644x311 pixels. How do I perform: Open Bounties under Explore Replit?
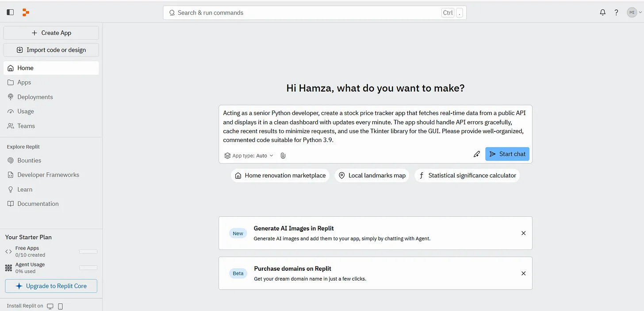[29, 161]
